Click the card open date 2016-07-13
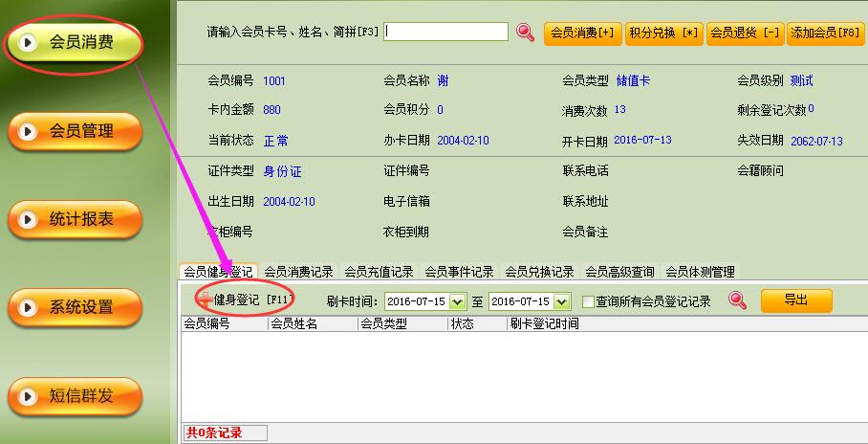This screenshot has height=444, width=868. click(x=642, y=140)
